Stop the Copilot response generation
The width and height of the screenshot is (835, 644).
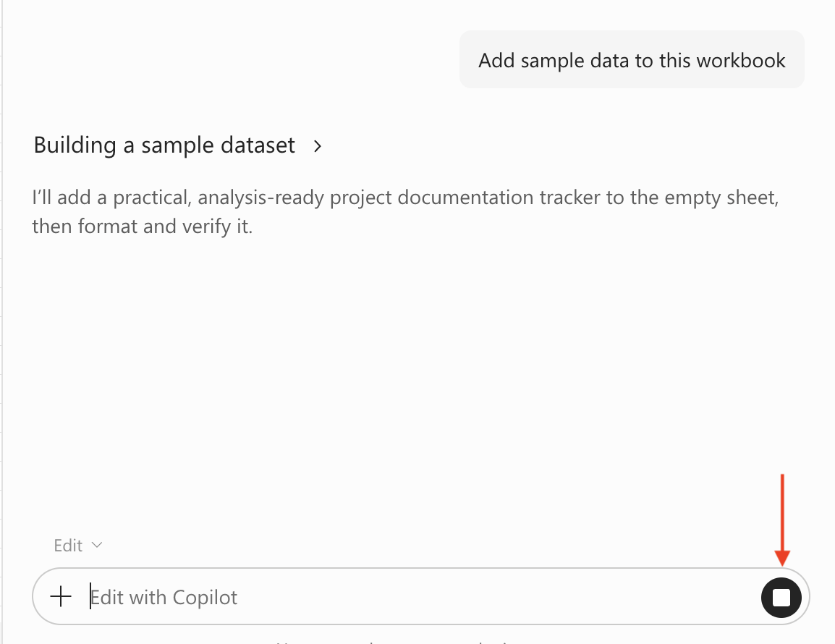[x=781, y=597]
